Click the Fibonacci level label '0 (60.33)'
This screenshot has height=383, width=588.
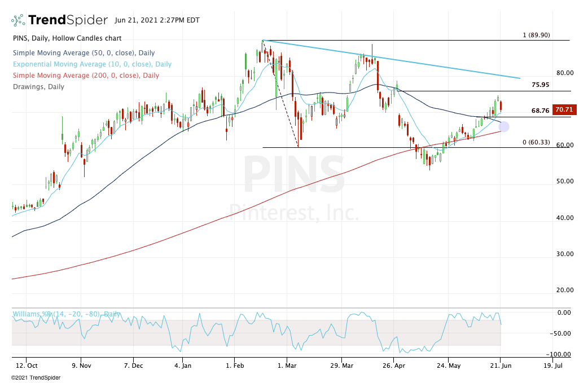tap(536, 142)
